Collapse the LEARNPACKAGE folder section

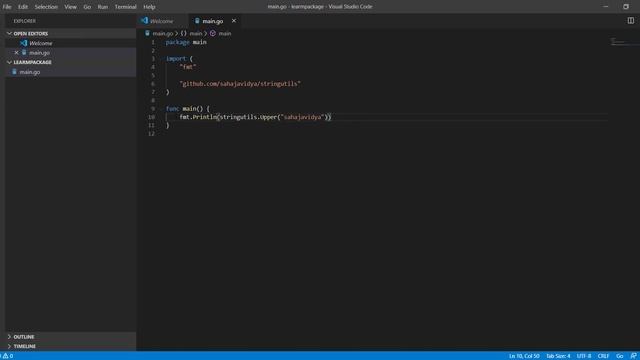70,62
